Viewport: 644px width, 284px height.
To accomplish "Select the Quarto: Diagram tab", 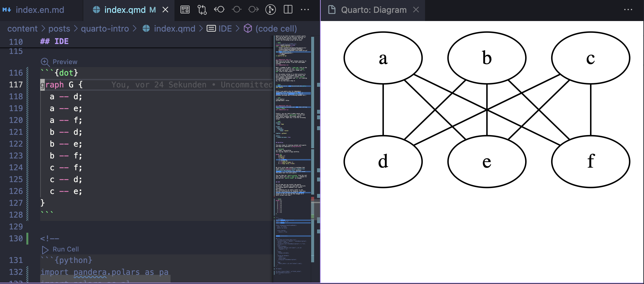I will (374, 10).
